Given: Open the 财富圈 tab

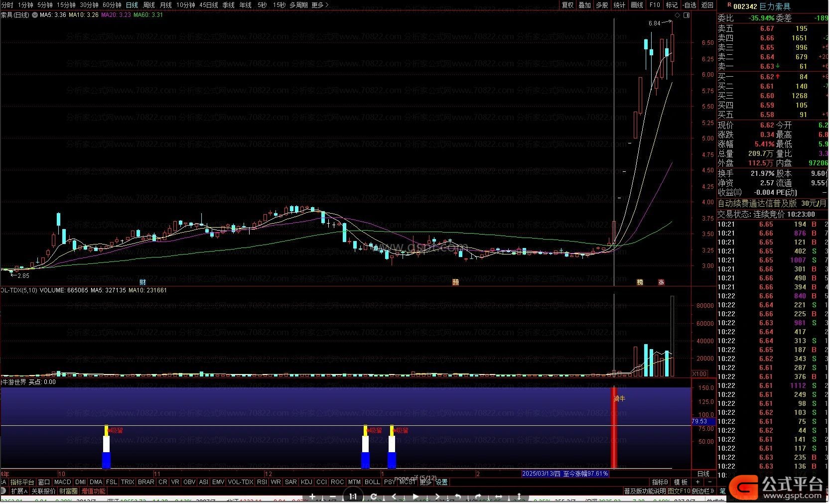Looking at the screenshot, I should point(69,491).
